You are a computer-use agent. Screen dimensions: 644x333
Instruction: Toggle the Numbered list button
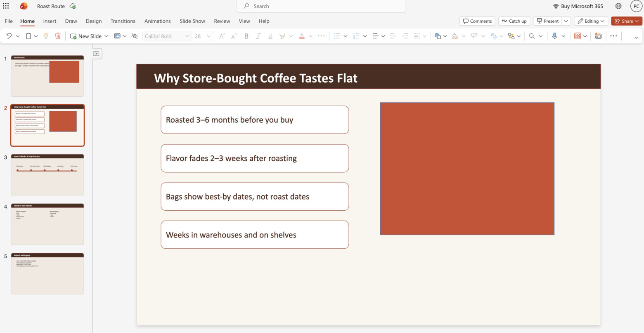[356, 36]
